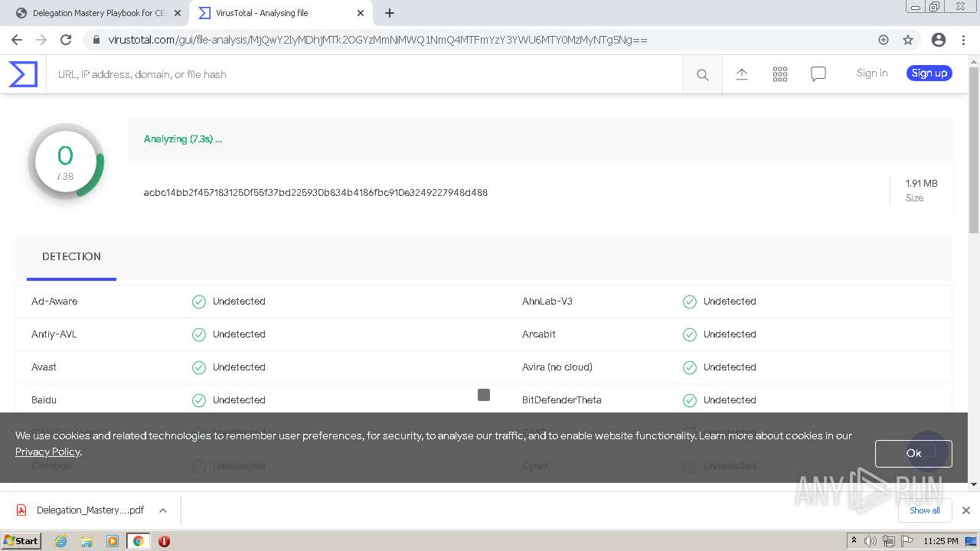
Task: Click the upload file icon
Action: click(741, 73)
